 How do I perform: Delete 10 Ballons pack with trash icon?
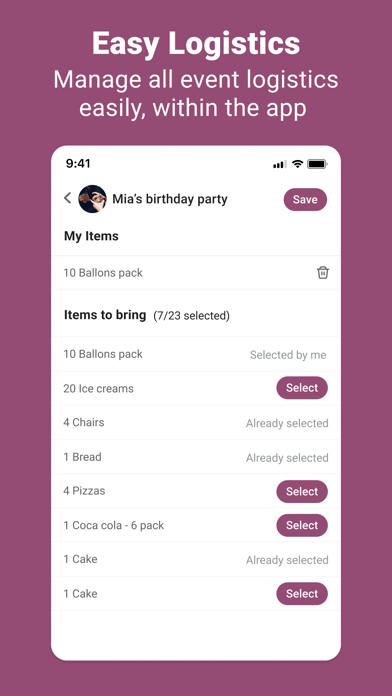click(x=323, y=273)
